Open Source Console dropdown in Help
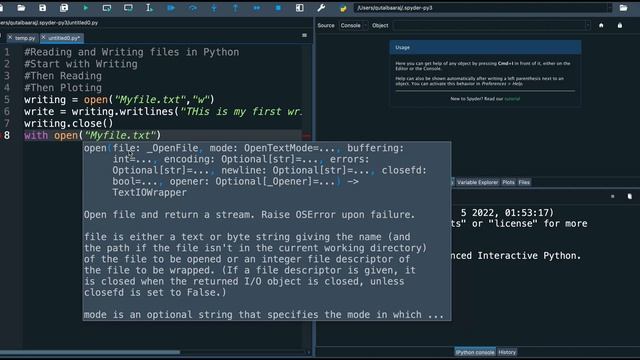640x360 pixels. pyautogui.click(x=353, y=25)
